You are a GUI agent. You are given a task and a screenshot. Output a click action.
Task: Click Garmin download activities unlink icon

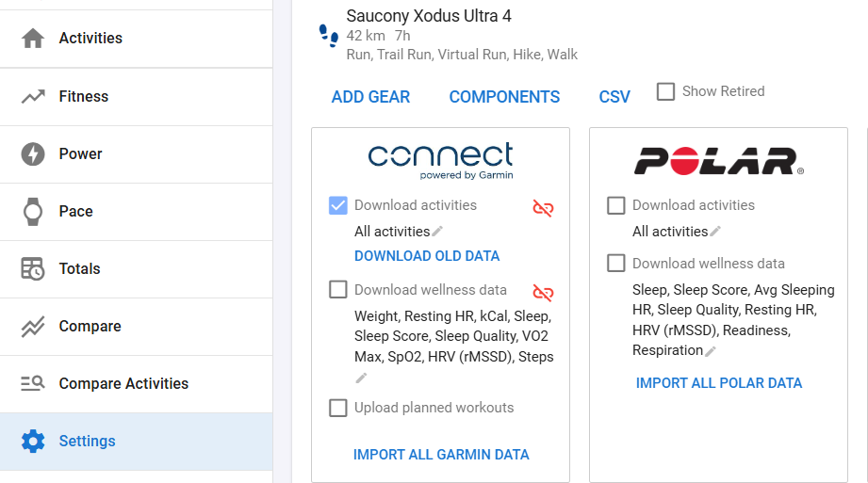click(543, 207)
